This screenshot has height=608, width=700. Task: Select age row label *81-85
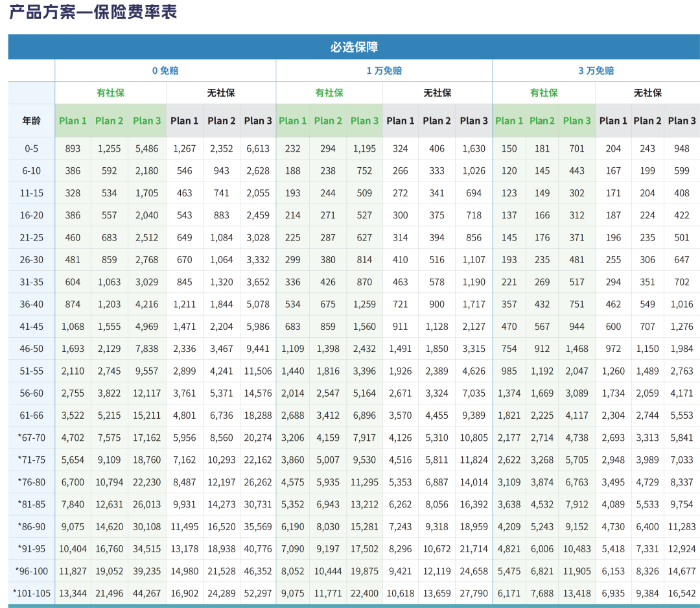31,504
